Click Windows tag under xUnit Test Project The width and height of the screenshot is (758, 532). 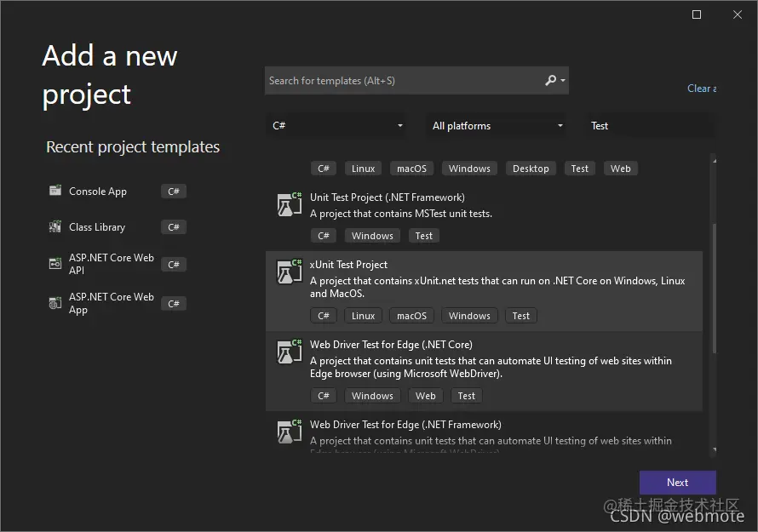(469, 316)
